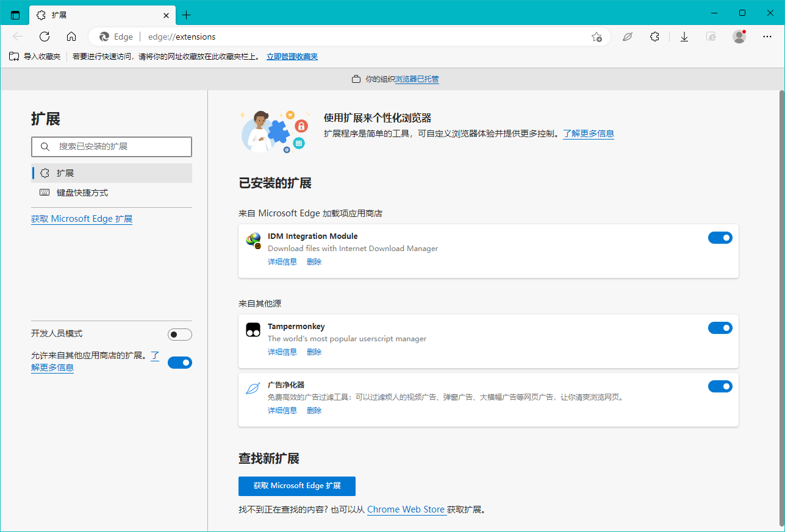
Task: Open the 广告净化器 leaf icon in toolbar
Action: coord(627,37)
